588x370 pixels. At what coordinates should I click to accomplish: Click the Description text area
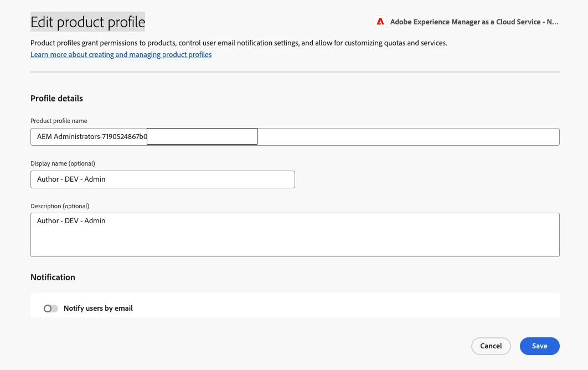(x=295, y=235)
